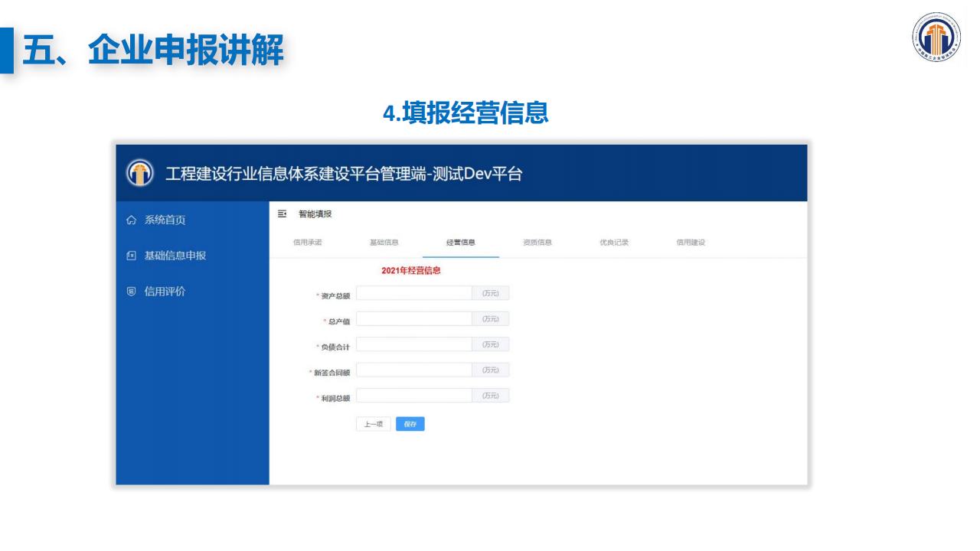
Task: Switch to the 信用建设 tab
Action: point(691,242)
